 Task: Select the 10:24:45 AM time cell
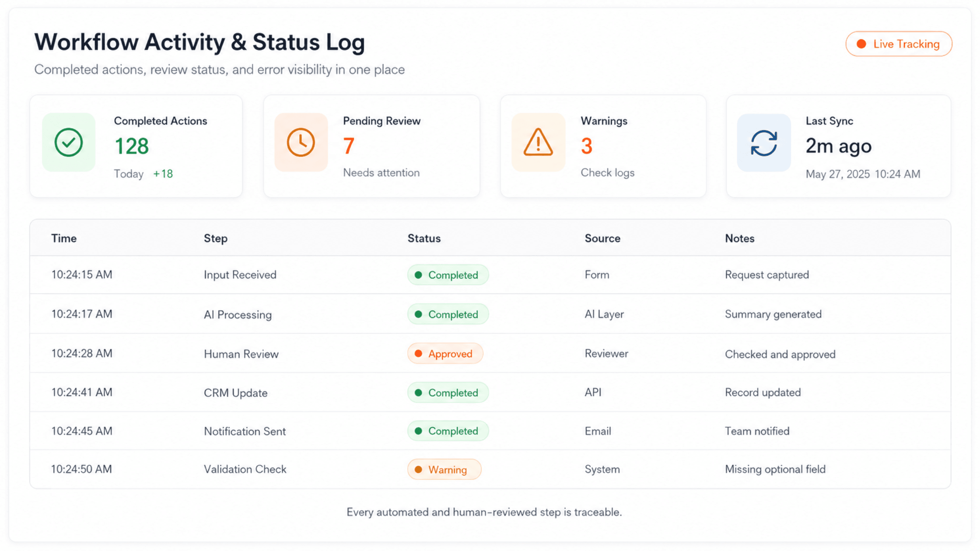click(82, 431)
